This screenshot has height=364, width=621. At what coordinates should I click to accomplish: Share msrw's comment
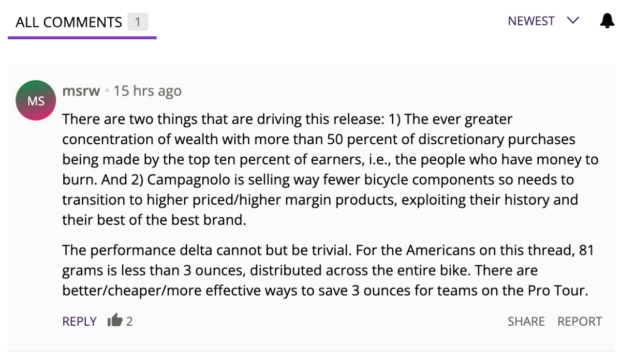point(526,321)
